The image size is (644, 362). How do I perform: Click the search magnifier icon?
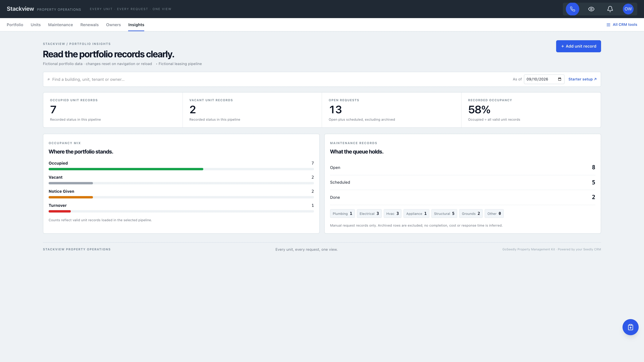(x=48, y=79)
